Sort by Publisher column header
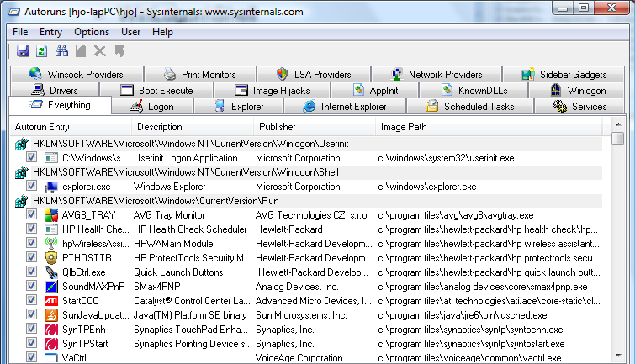The height and width of the screenshot is (364, 635). point(315,127)
